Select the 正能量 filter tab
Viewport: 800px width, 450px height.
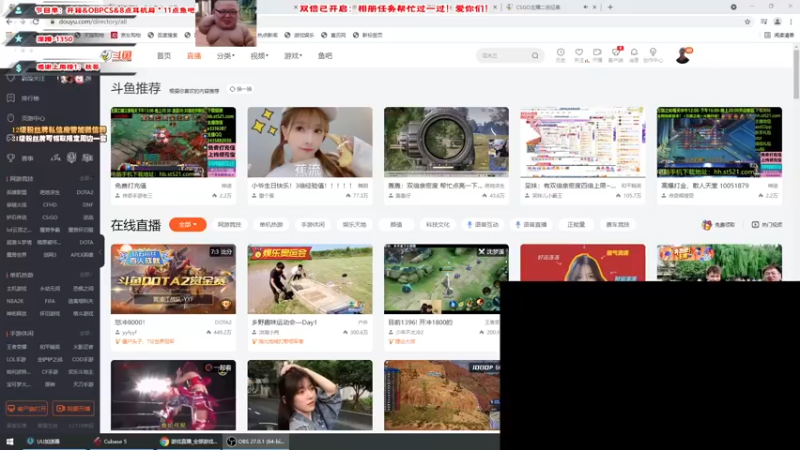[x=576, y=224]
